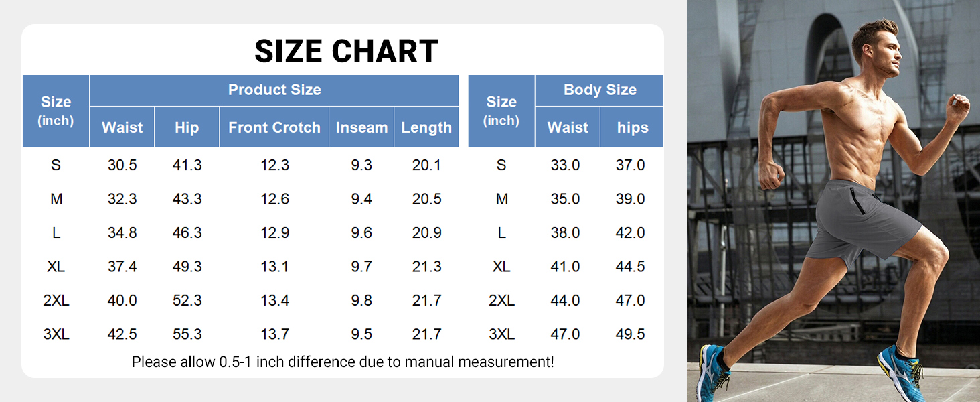Click the SIZE CHART title
The width and height of the screenshot is (980, 402).
click(x=346, y=51)
